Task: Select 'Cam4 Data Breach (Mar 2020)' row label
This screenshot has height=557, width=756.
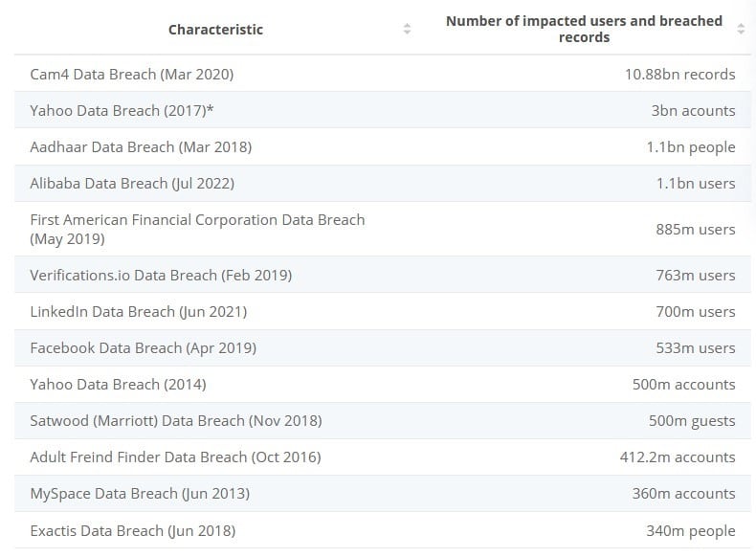Action: [x=132, y=75]
